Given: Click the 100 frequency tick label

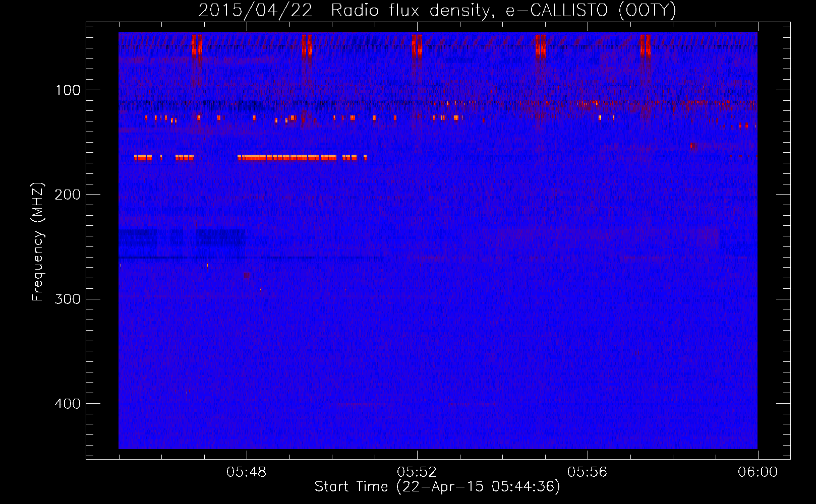Looking at the screenshot, I should 68,90.
